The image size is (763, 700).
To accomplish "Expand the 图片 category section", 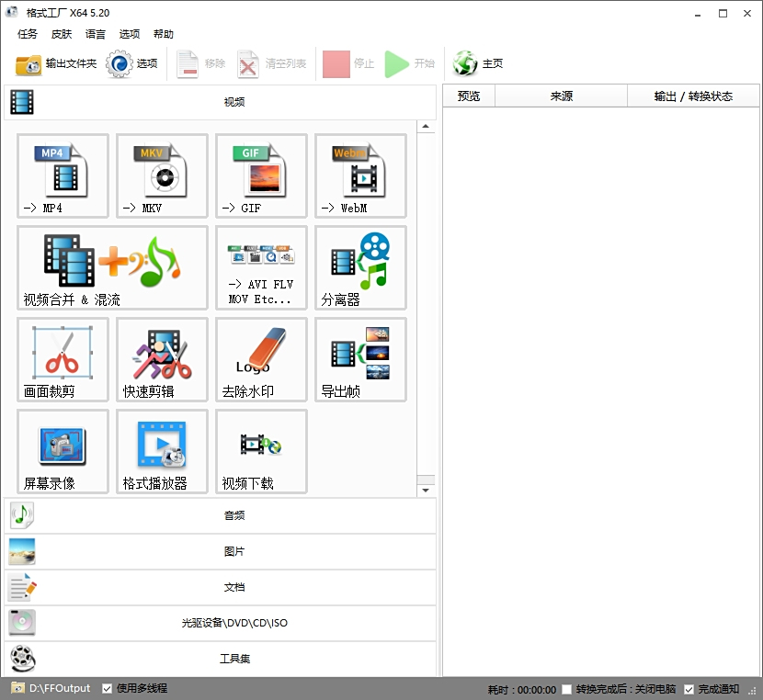I will pyautogui.click(x=221, y=552).
